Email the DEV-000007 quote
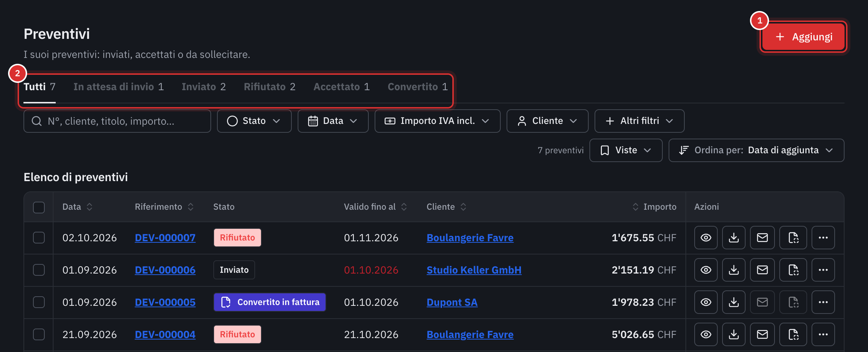The width and height of the screenshot is (868, 352). (x=762, y=238)
